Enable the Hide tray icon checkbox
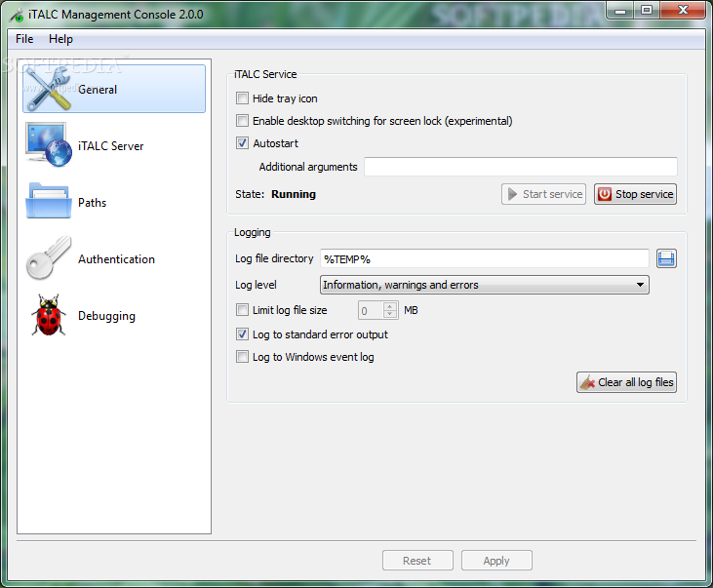 [x=242, y=98]
